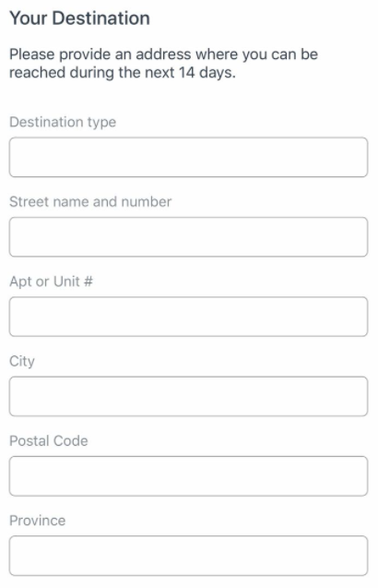The image size is (378, 588).
Task: Click the "City" field label
Action: tap(22, 362)
